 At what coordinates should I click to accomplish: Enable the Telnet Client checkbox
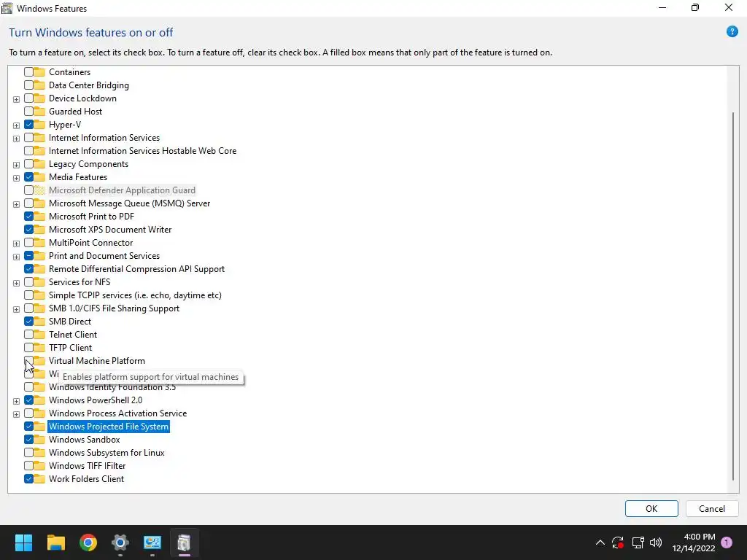pos(28,334)
